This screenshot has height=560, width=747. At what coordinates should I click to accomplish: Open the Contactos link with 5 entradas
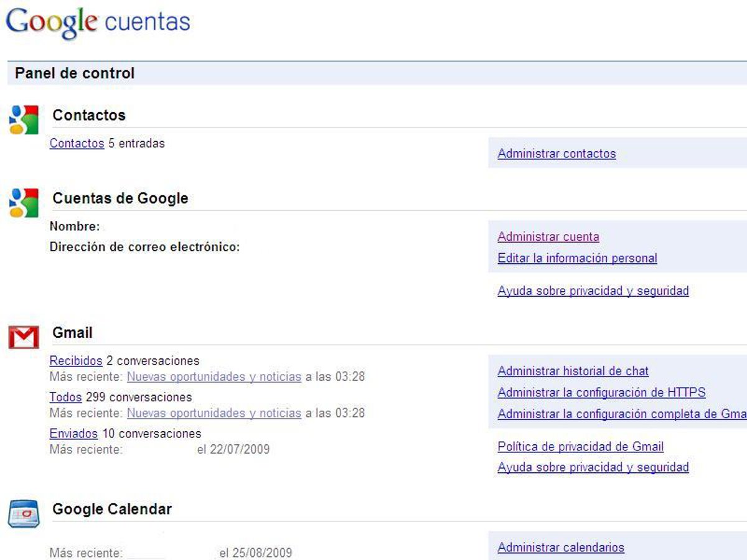pos(77,143)
